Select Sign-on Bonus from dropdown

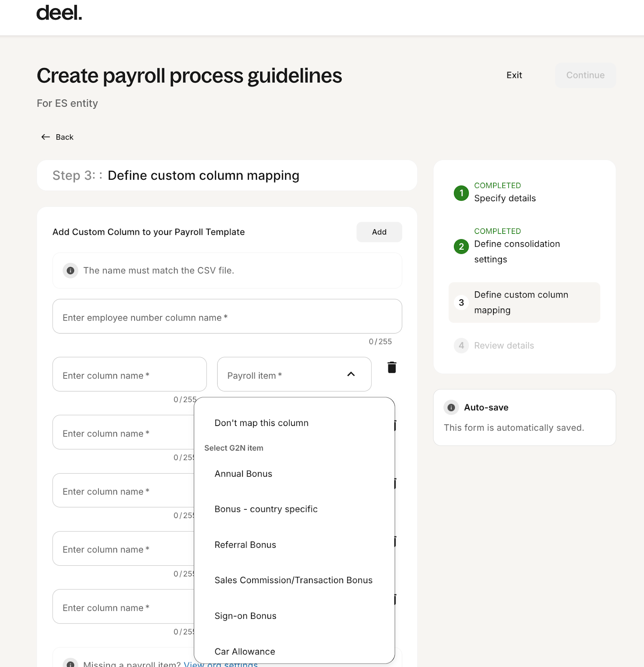[x=245, y=616]
